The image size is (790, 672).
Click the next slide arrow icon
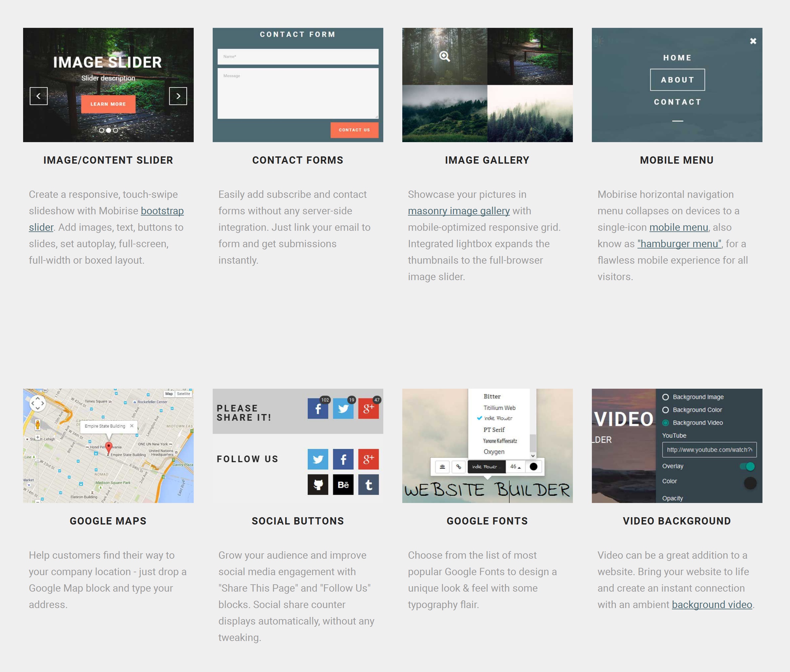[178, 96]
